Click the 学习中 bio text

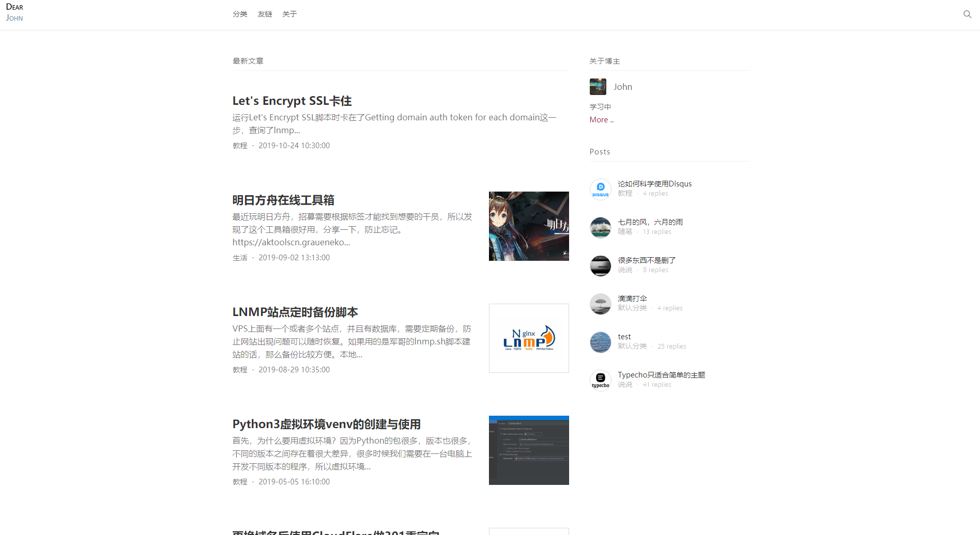coord(601,107)
